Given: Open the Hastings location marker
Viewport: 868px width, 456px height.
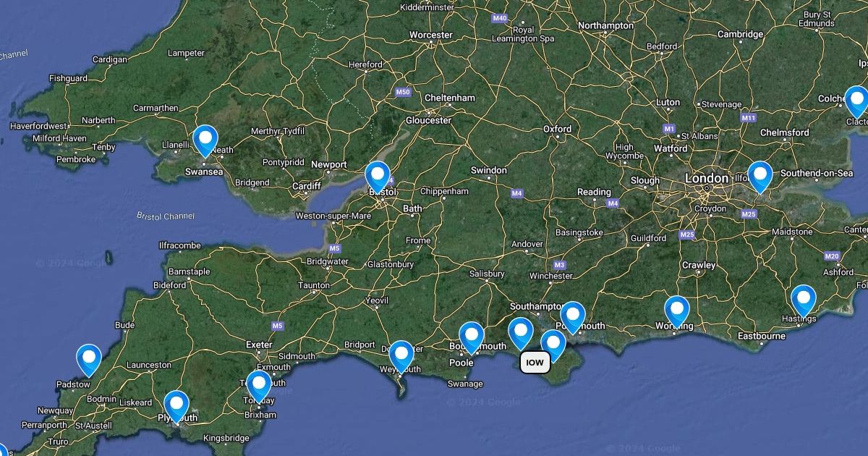Looking at the screenshot, I should click(x=804, y=301).
